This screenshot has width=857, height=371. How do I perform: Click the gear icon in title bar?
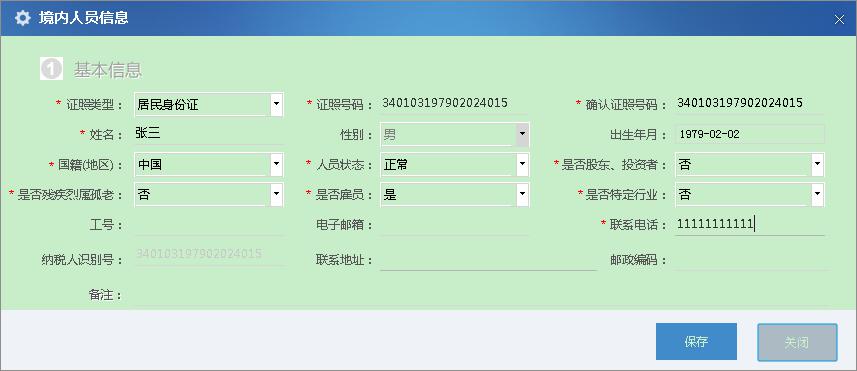[x=22, y=18]
